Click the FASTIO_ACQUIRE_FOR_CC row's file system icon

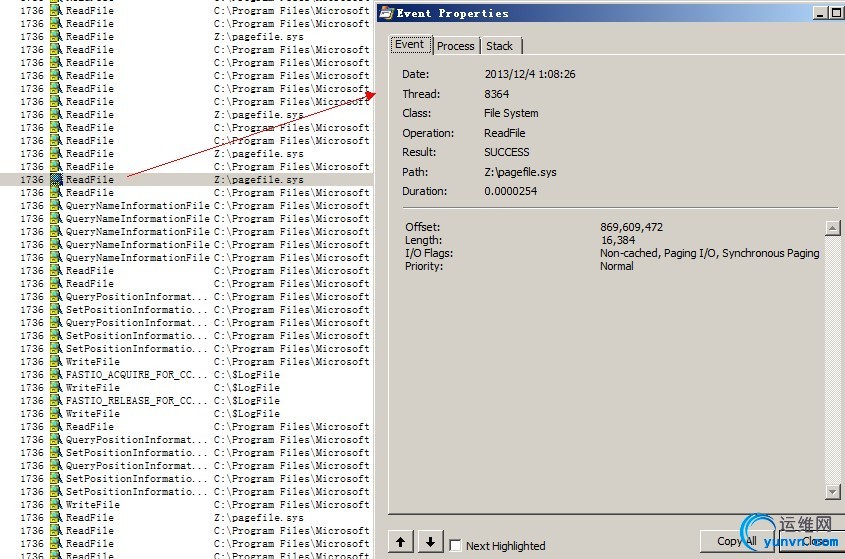coord(56,375)
